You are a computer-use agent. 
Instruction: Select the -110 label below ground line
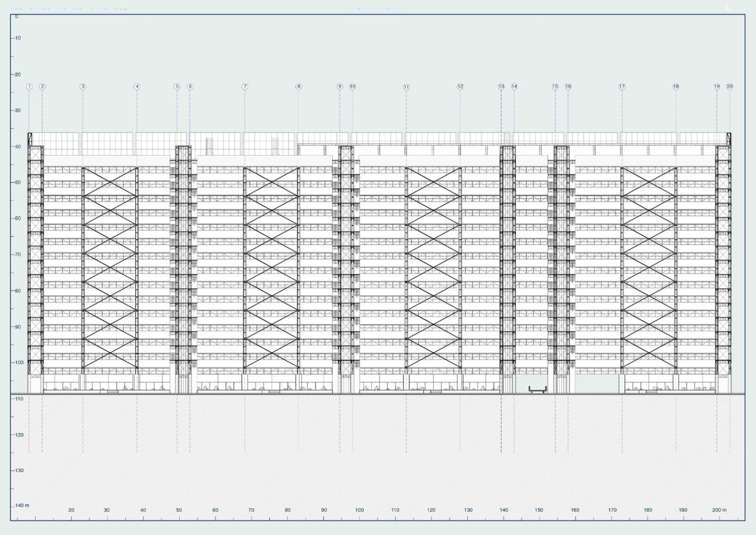coord(18,399)
